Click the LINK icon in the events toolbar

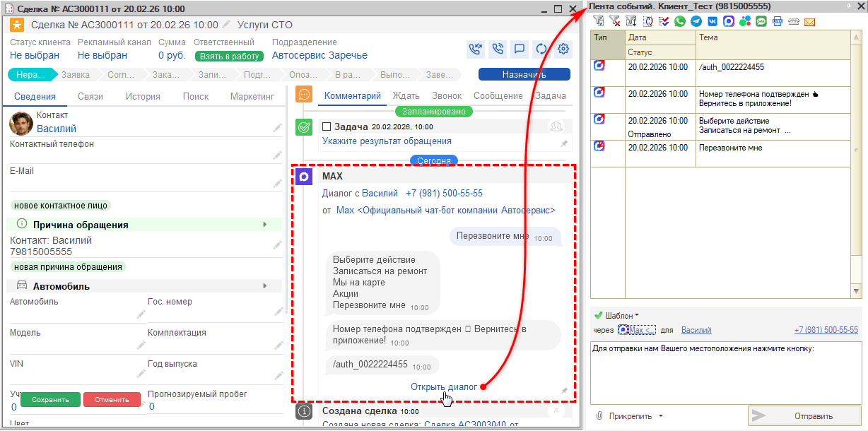pos(777,22)
